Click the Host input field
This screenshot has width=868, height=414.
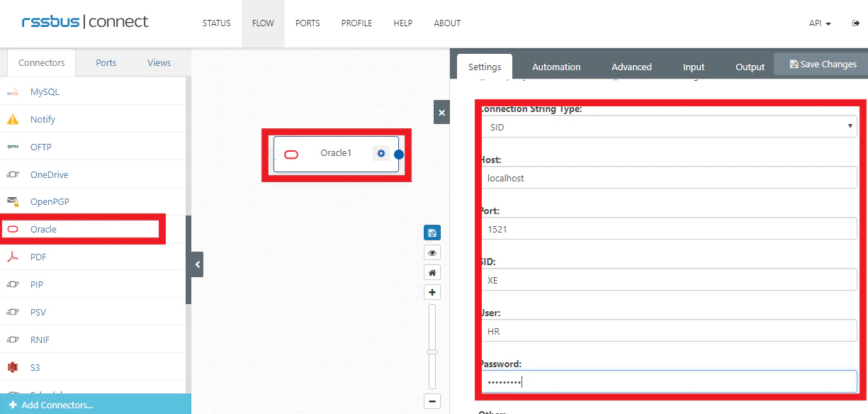tap(668, 178)
